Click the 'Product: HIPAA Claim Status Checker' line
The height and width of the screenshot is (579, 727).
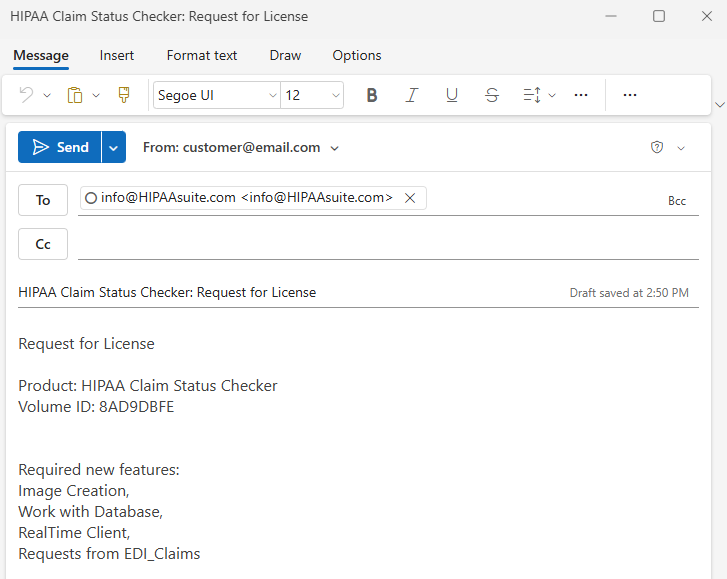click(x=147, y=386)
